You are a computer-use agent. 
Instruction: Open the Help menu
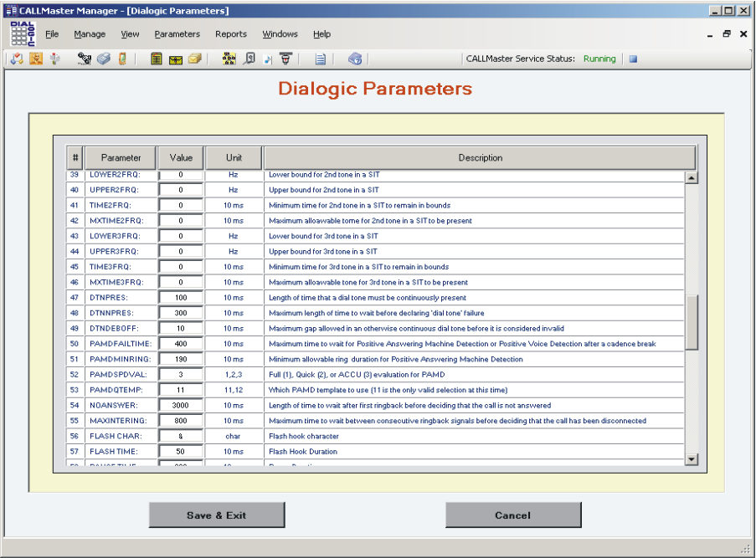click(322, 34)
